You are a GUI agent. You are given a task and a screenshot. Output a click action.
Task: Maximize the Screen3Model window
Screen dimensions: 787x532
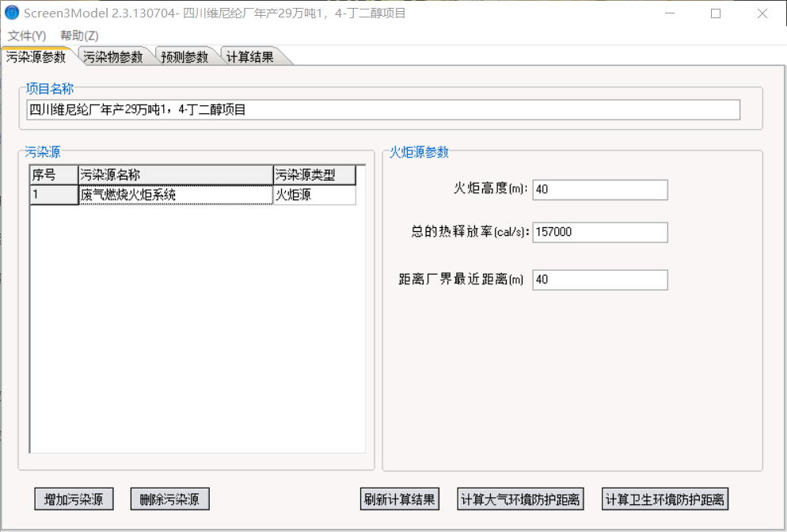click(x=716, y=13)
